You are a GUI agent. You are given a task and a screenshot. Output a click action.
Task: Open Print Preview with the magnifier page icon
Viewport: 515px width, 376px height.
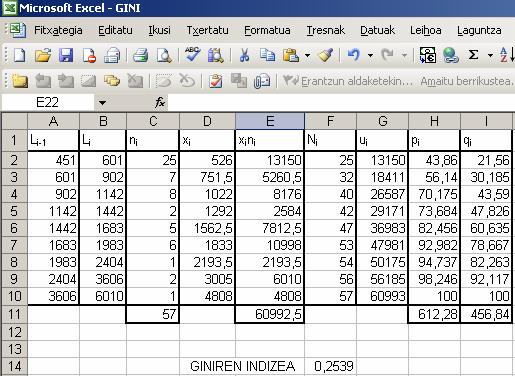pos(164,55)
